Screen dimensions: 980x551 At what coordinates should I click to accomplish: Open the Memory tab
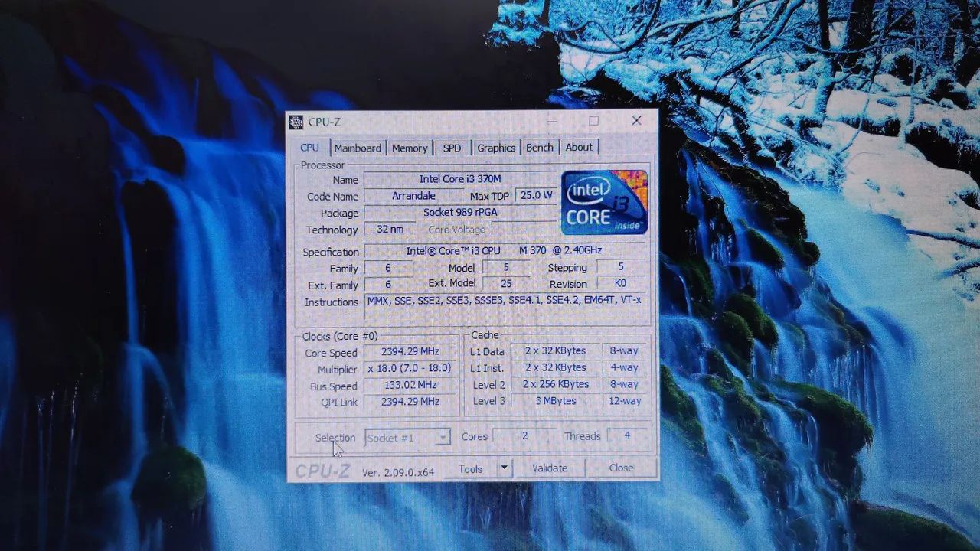point(410,148)
